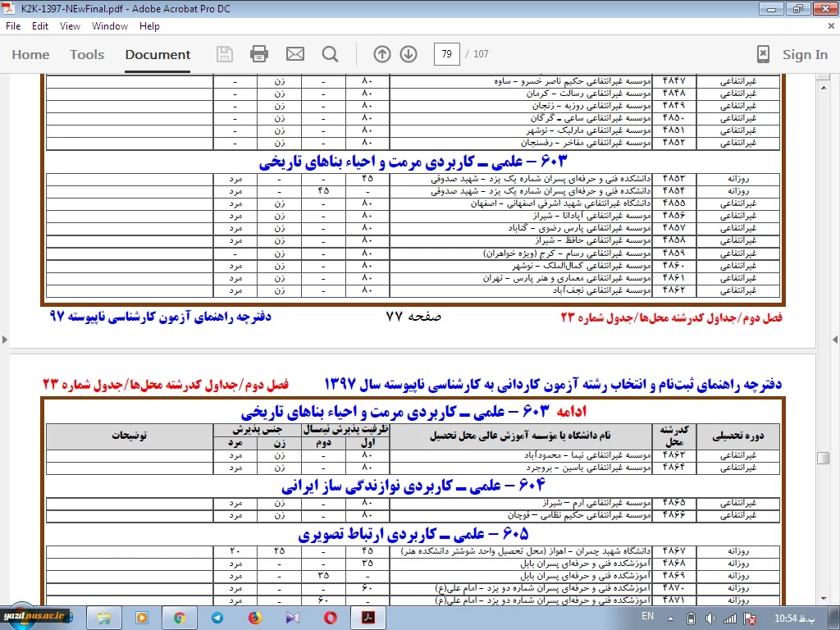Screen dimensions: 840x630
Task: Click the EN language indicator in taskbar
Action: click(x=648, y=616)
